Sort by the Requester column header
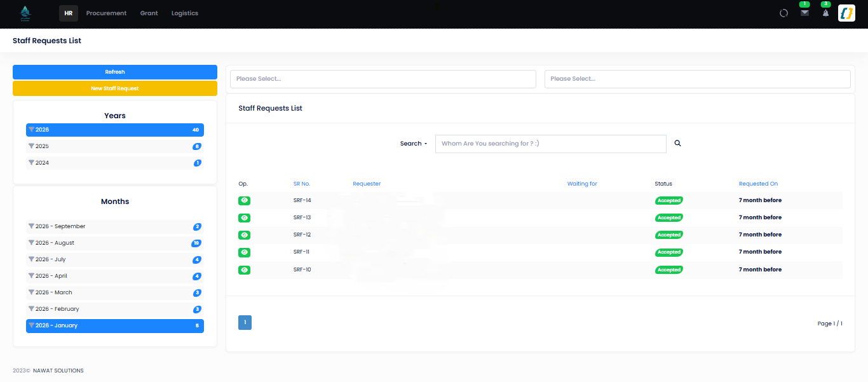868x382 pixels. pos(367,184)
